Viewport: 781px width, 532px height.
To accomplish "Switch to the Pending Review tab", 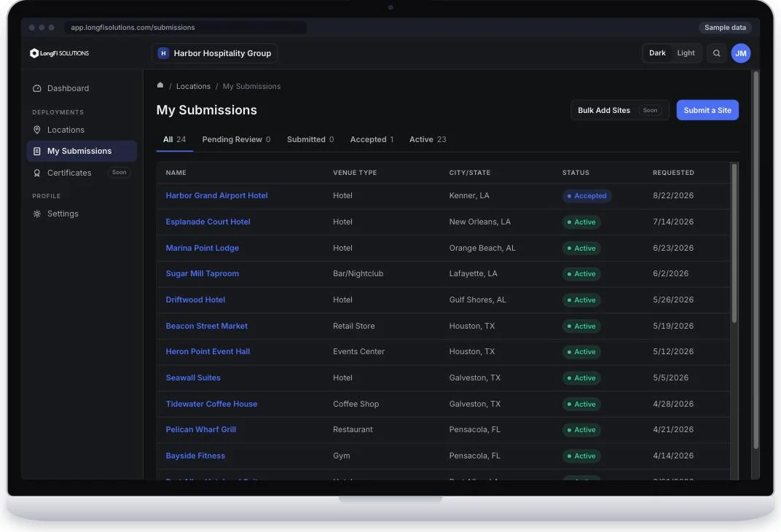I will tap(236, 139).
